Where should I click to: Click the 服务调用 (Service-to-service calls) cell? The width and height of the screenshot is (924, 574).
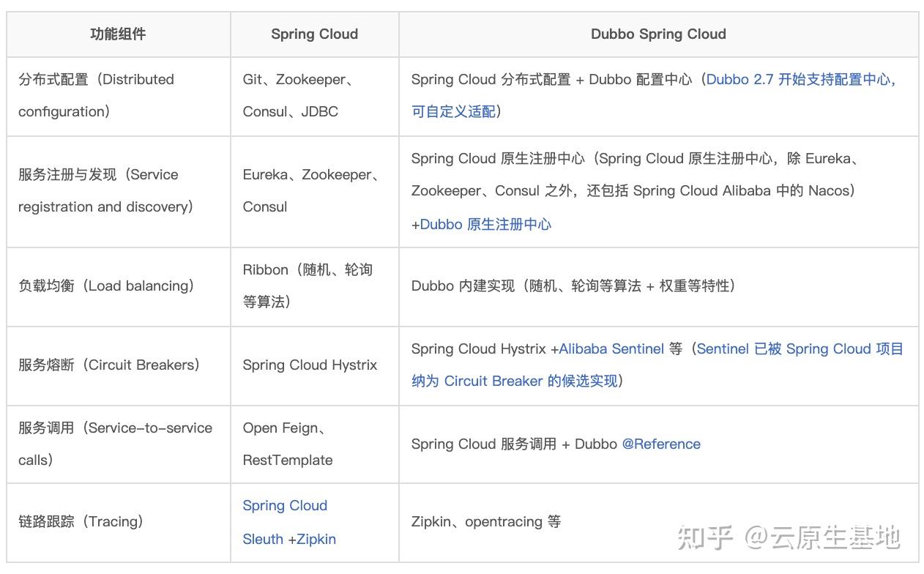pyautogui.click(x=118, y=444)
